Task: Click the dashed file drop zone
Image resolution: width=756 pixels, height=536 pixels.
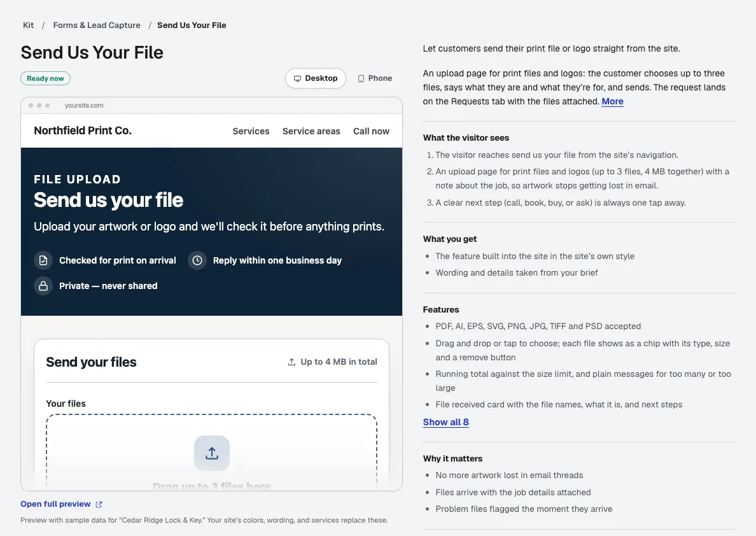Action: (212, 451)
